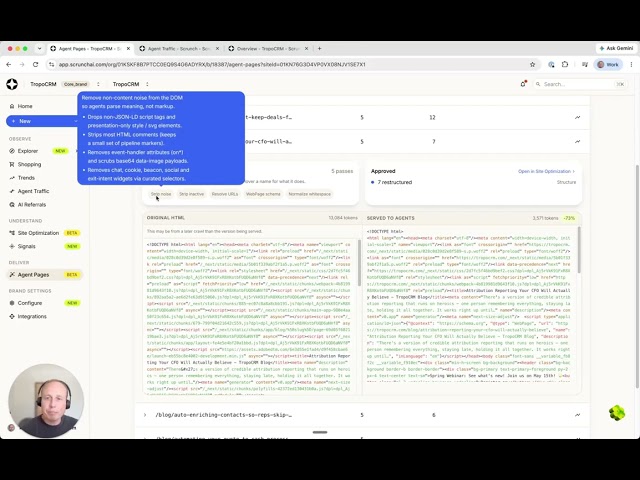Open the trend chart for the row with 7 in its second column
Image resolution: width=640 pixels, height=480 pixels.
pos(578,142)
